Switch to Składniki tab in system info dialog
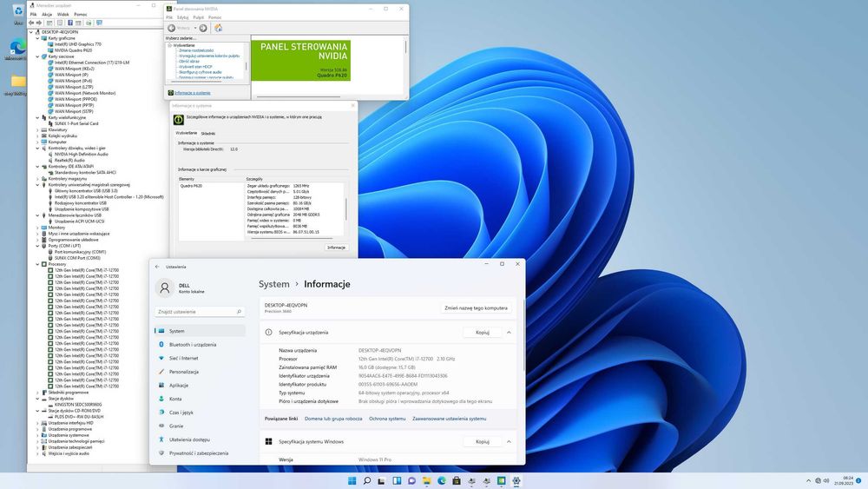Image resolution: width=868 pixels, height=489 pixels. [x=208, y=134]
